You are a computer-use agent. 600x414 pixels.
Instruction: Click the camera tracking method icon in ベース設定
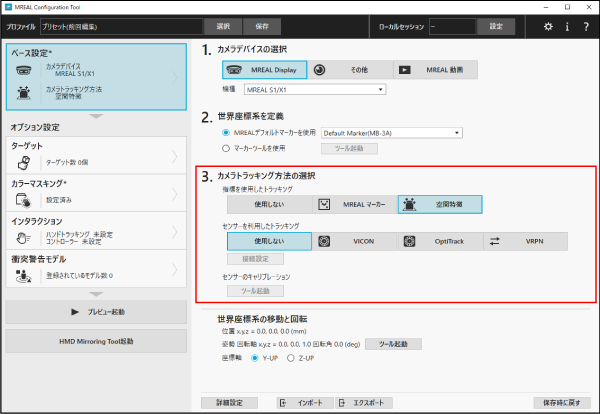click(24, 93)
